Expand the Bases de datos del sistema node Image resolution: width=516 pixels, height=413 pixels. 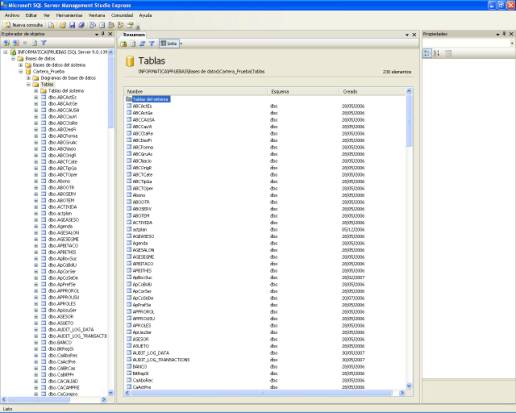pos(21,65)
